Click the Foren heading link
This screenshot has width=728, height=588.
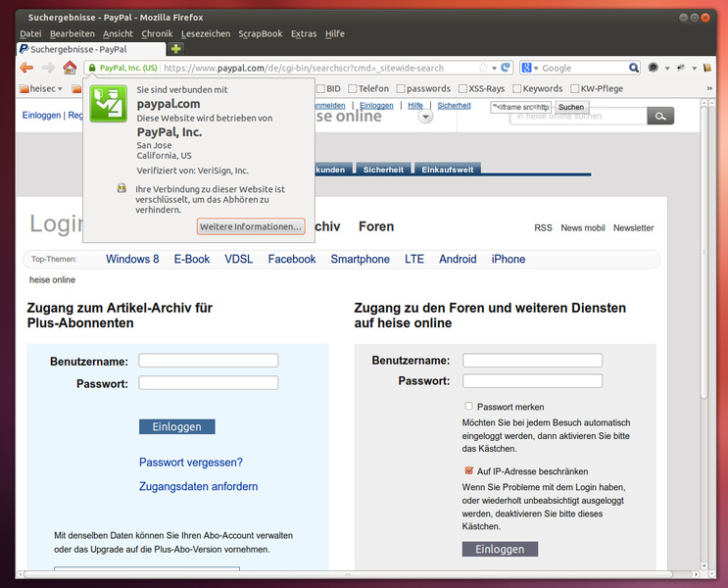(376, 226)
